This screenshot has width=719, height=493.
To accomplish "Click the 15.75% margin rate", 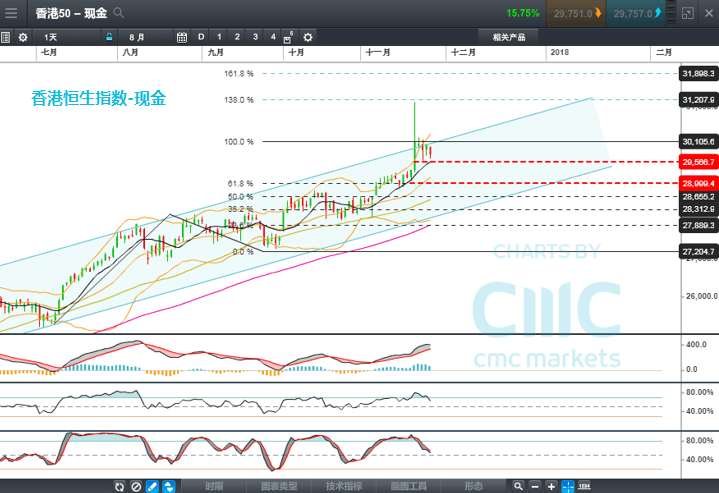I will coord(523,13).
